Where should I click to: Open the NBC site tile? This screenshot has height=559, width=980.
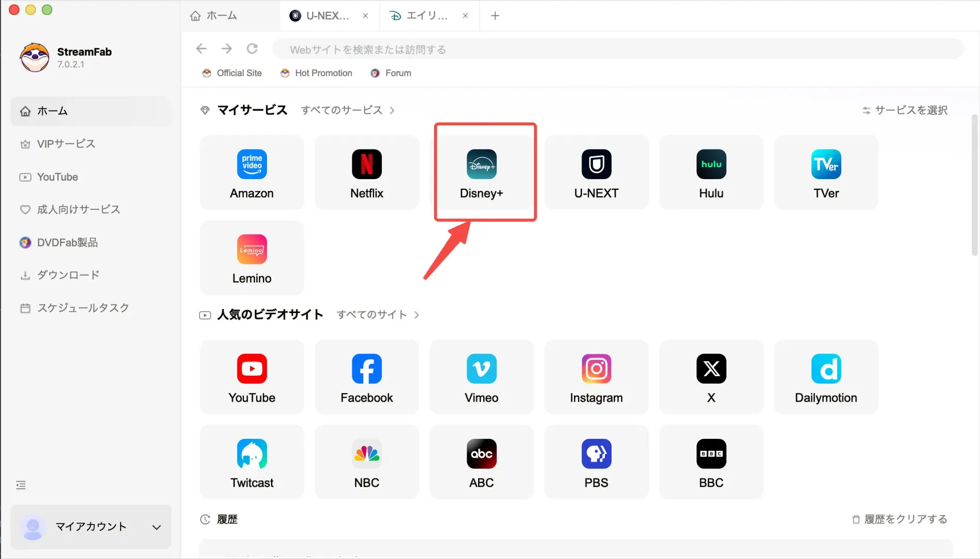coord(367,462)
